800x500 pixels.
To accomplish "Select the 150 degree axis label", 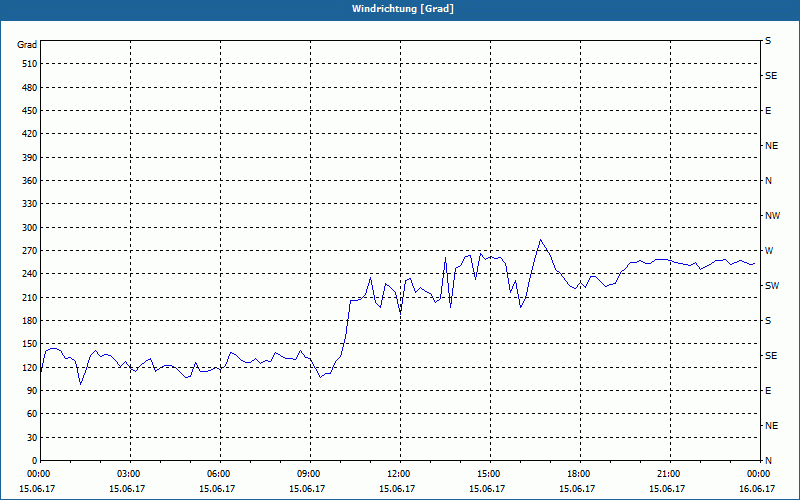I will coord(30,344).
